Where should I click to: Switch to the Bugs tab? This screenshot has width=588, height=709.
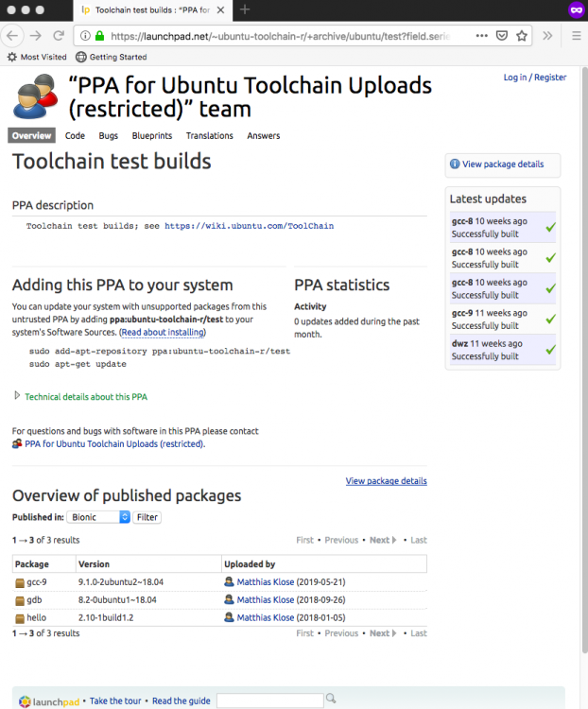click(109, 135)
